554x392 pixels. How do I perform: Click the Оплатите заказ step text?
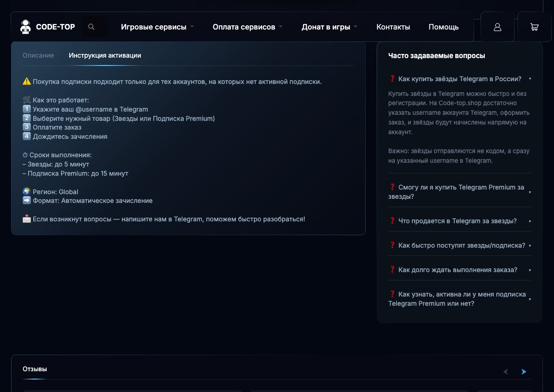tap(52, 127)
